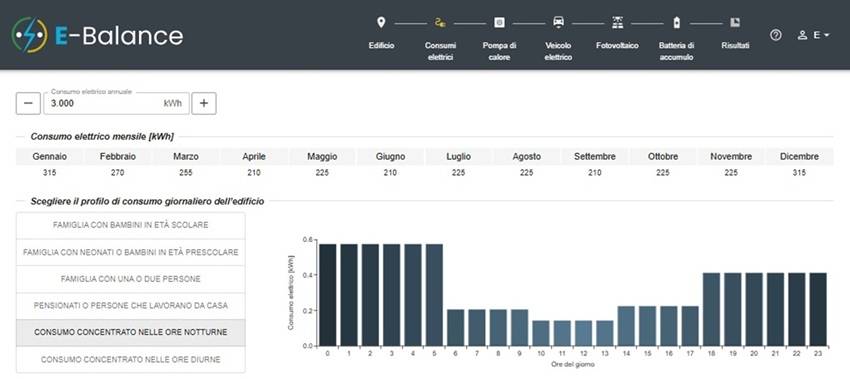Click the chart bar for hour 23
The height and width of the screenshot is (379, 850).
pos(818,309)
